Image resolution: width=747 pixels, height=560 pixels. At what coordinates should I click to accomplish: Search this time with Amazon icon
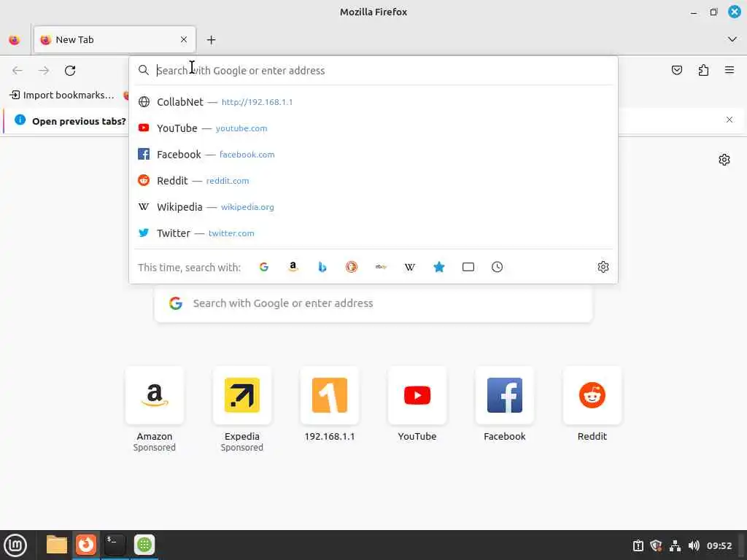(x=293, y=267)
